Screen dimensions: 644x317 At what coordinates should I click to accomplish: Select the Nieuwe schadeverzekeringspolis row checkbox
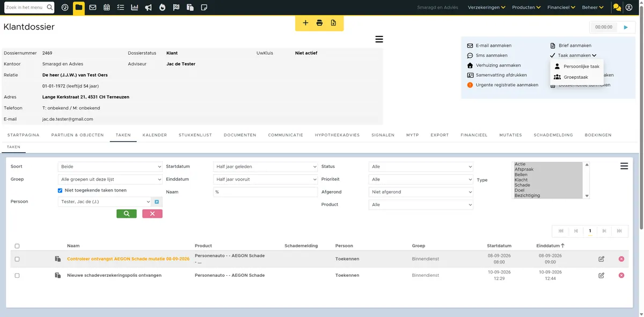17,275
